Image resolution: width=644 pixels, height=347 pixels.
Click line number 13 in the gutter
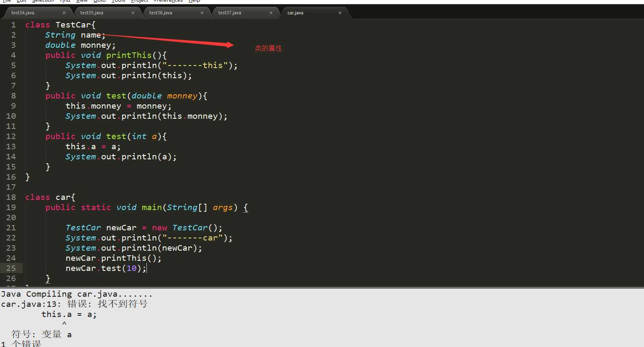pos(11,147)
